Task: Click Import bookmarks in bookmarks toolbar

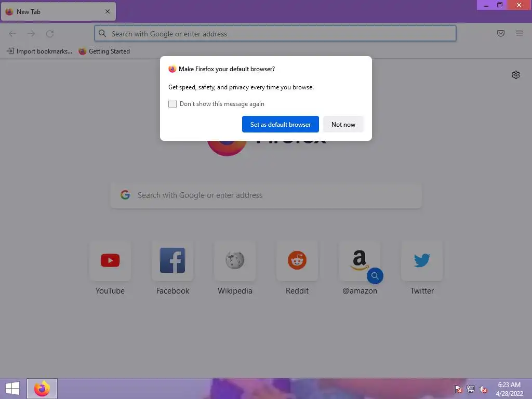Action: 39,51
